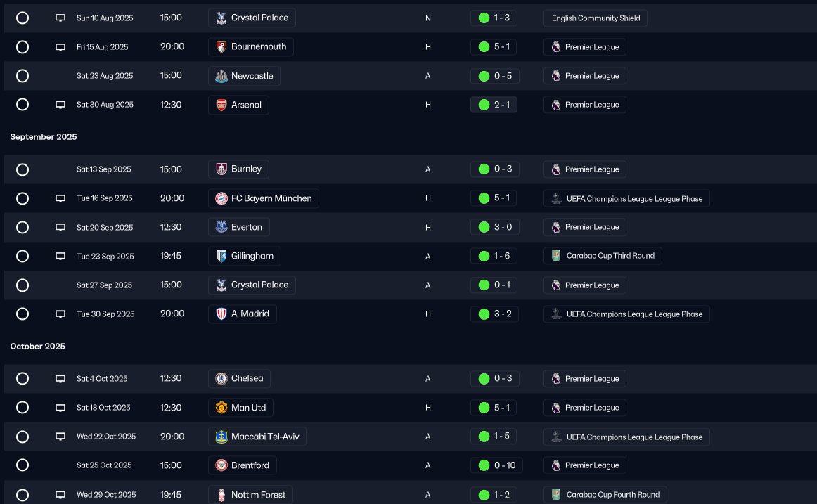The width and height of the screenshot is (817, 504).
Task: Open English Community Shield competition link
Action: [x=596, y=18]
